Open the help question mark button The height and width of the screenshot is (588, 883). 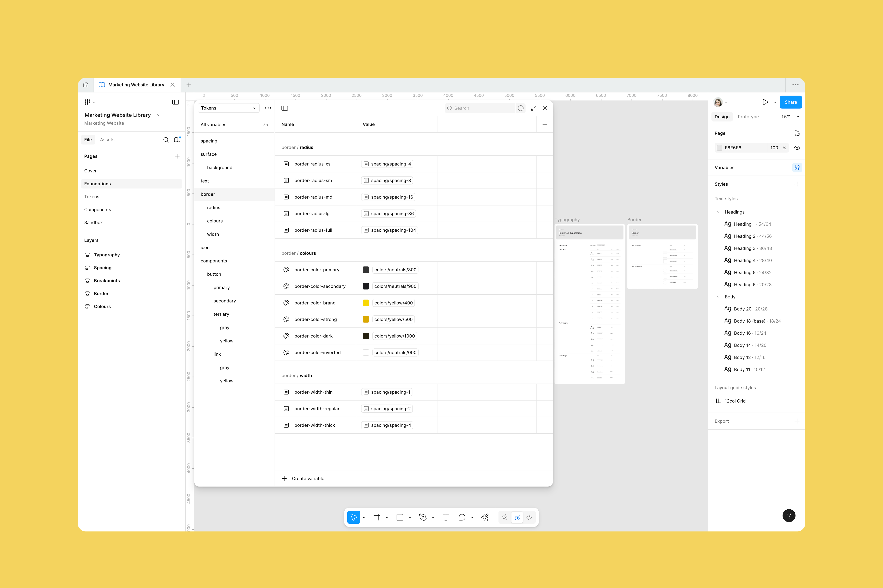point(789,515)
